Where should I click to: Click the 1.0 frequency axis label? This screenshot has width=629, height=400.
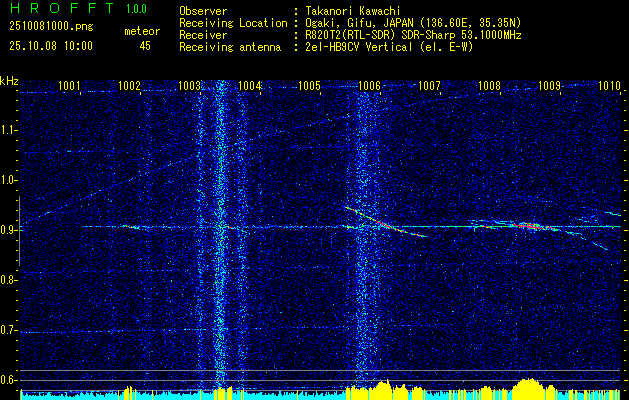pyautogui.click(x=9, y=180)
